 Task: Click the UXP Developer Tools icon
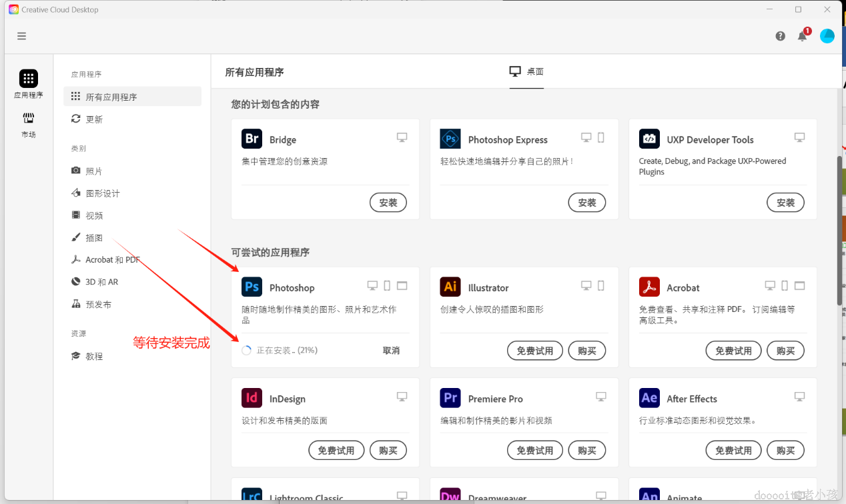tap(649, 139)
